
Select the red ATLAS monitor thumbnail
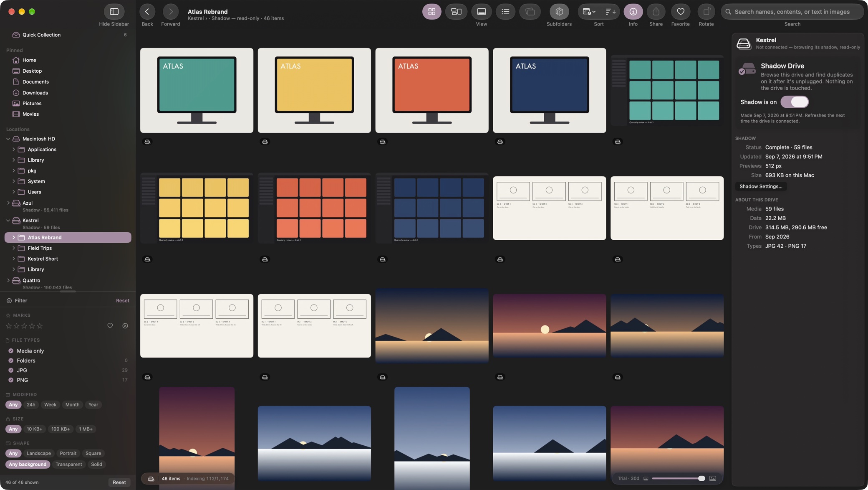(431, 90)
